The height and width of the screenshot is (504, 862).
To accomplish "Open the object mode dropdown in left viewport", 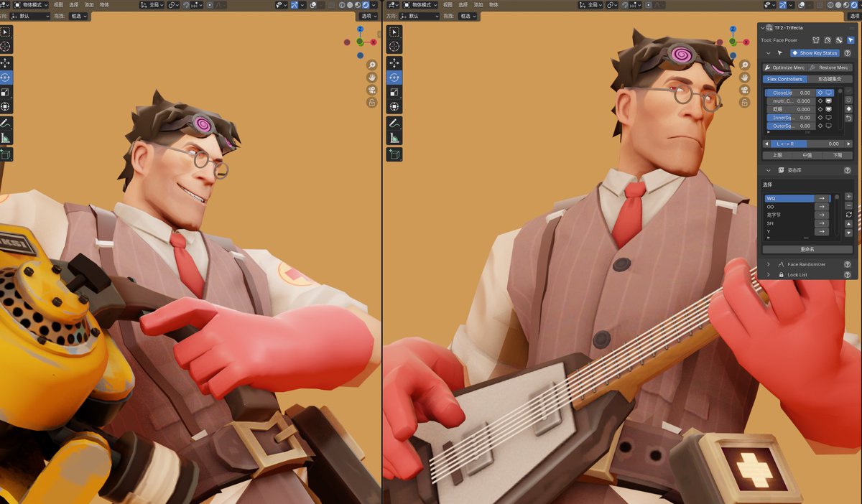I will click(x=30, y=4).
